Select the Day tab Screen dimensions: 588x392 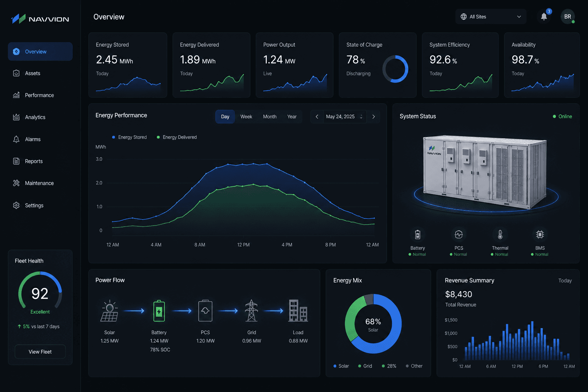click(225, 117)
